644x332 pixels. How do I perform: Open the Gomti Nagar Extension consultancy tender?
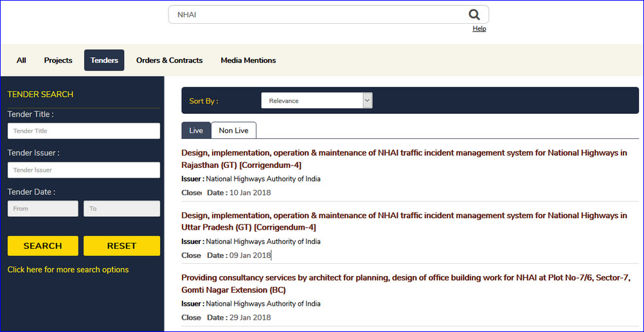[406, 284]
